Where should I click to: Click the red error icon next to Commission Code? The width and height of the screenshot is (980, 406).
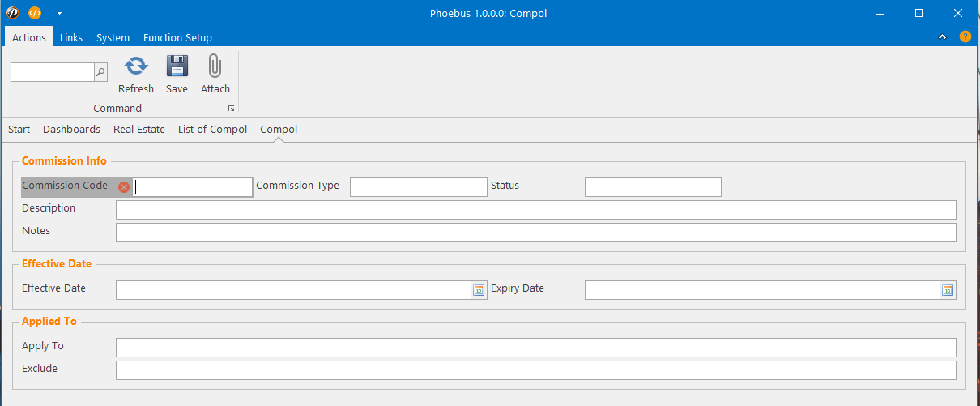click(124, 187)
